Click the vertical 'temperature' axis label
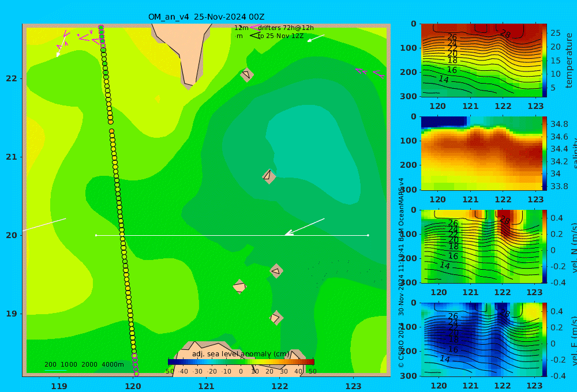Image resolution: width=577 pixels, height=392 pixels. click(x=569, y=61)
